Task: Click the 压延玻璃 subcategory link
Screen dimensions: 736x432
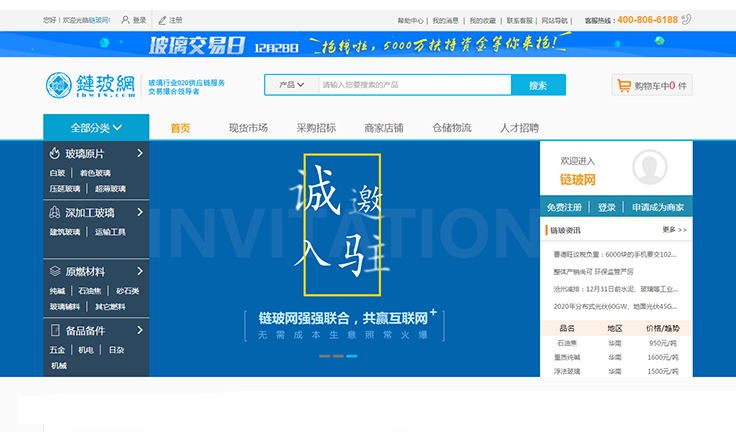Action: 65,189
